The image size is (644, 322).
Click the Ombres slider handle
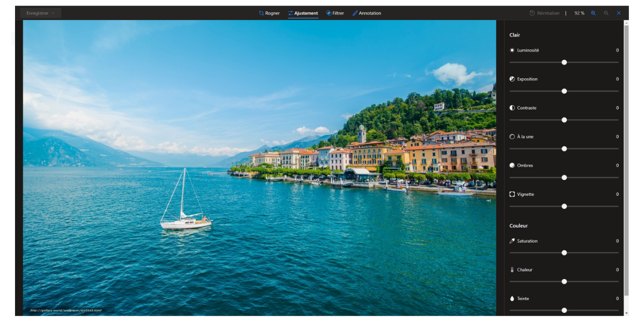click(x=564, y=178)
